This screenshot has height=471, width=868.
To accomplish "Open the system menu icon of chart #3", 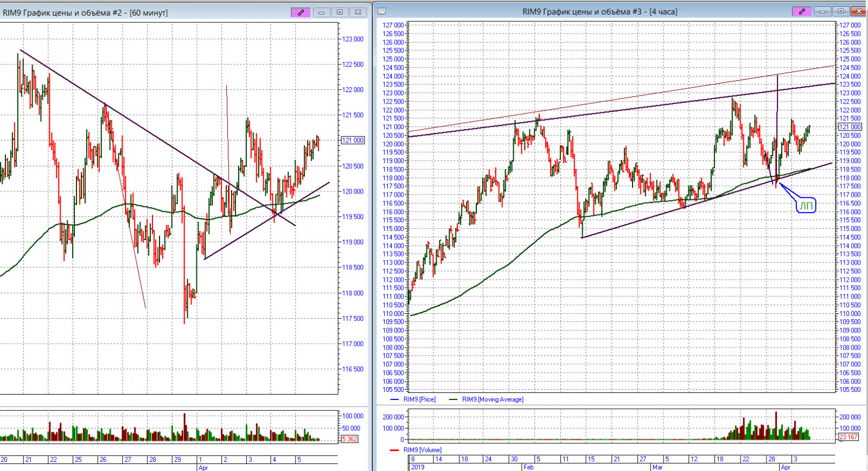I will pyautogui.click(x=382, y=11).
